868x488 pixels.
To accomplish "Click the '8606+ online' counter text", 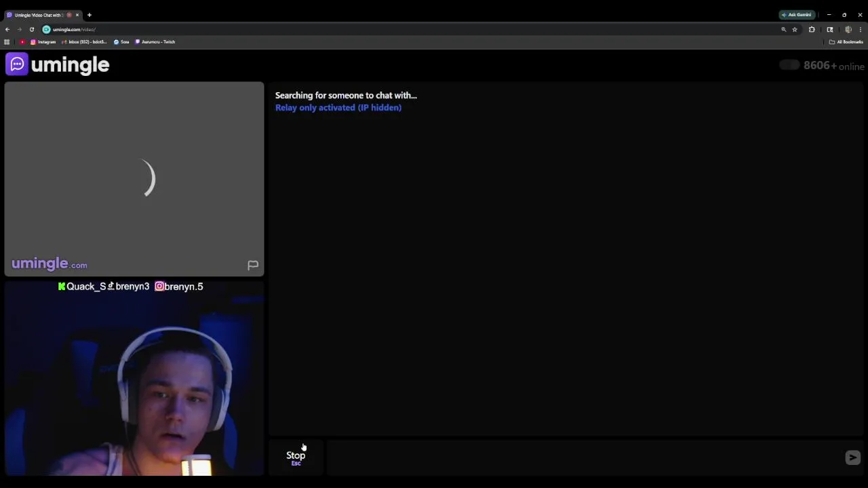I will point(833,66).
